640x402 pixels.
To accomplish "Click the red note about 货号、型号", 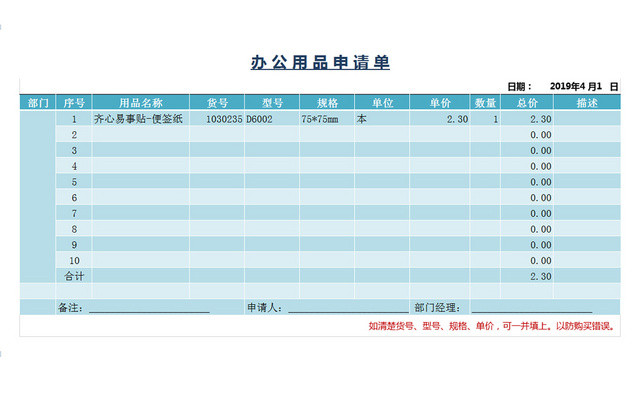I will (x=492, y=326).
